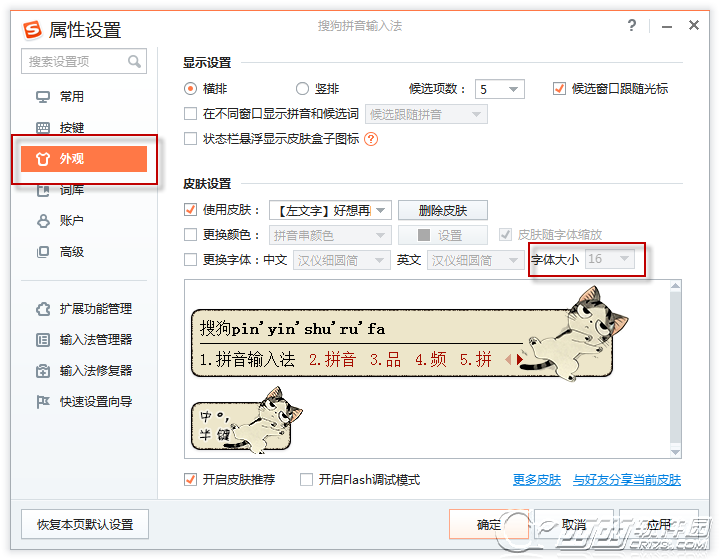Click the cat candidate window skin preview

click(x=409, y=334)
